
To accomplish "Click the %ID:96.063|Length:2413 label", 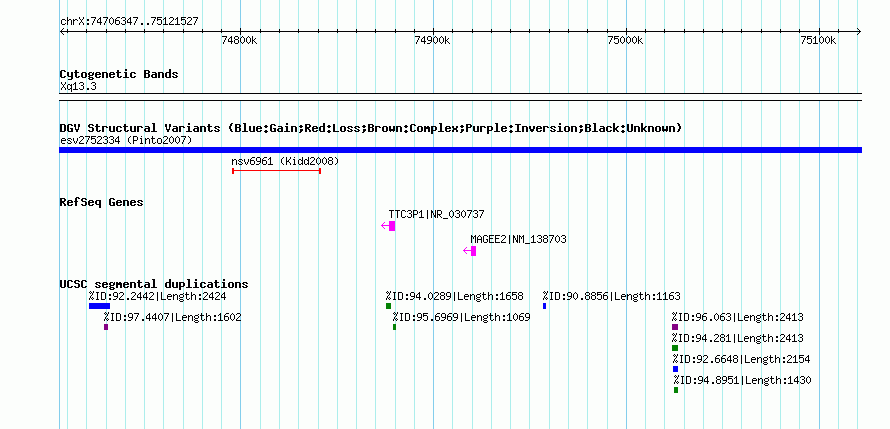I will (x=738, y=317).
